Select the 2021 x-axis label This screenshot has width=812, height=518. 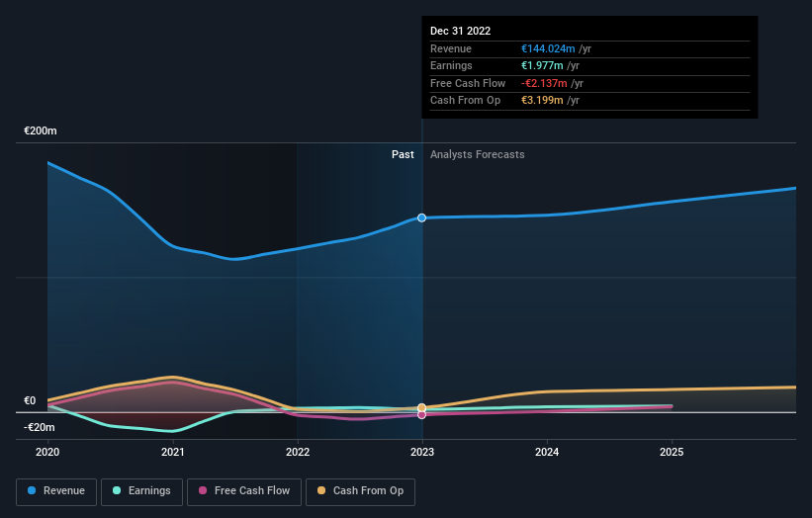click(x=172, y=453)
